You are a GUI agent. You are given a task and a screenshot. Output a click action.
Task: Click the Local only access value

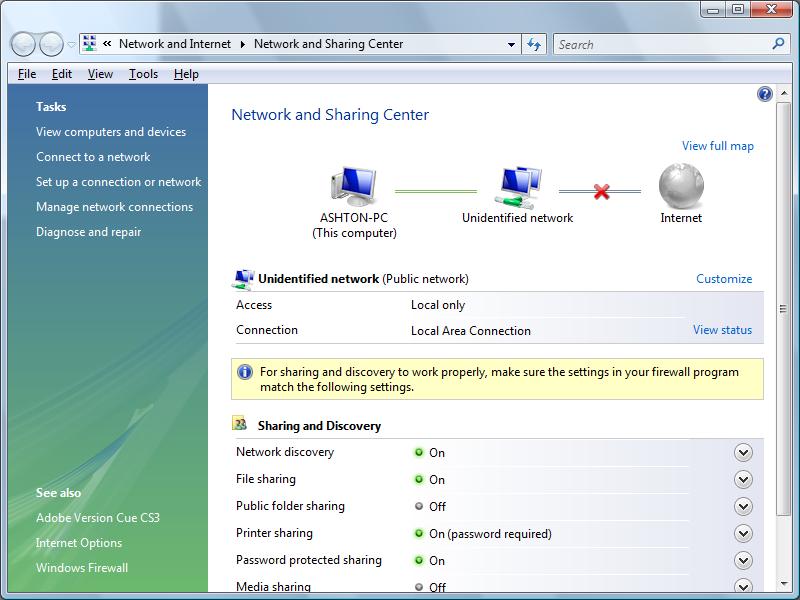tap(438, 305)
